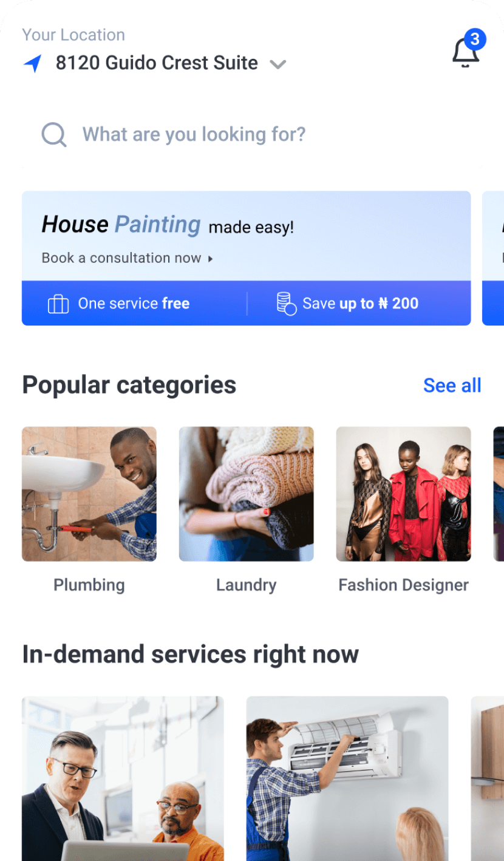Click See all popular categories
Image resolution: width=504 pixels, height=861 pixels.
452,386
